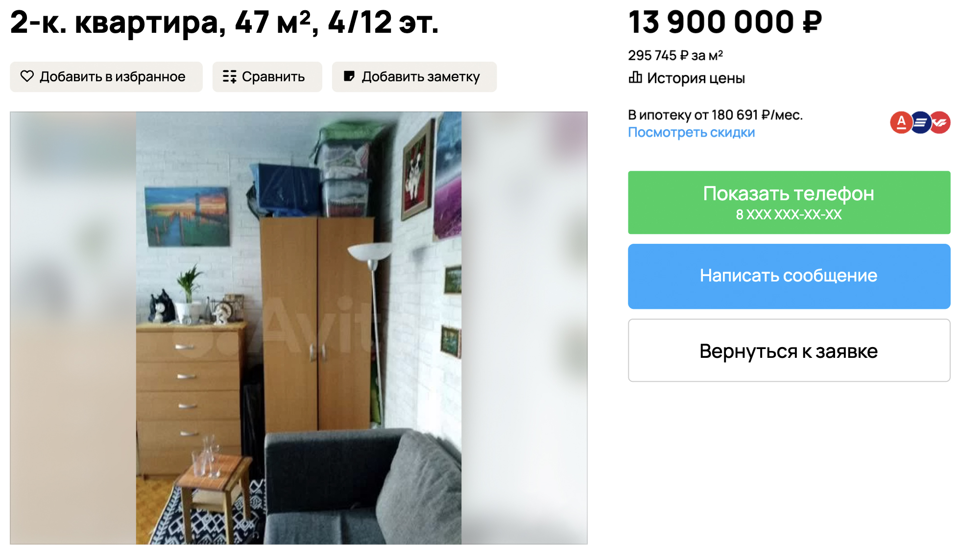
Task: Add listing via Добавить в избранное
Action: [x=106, y=77]
